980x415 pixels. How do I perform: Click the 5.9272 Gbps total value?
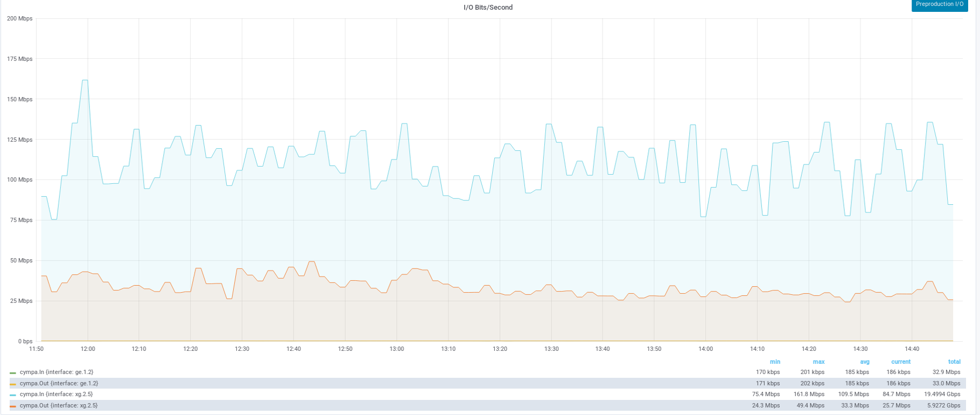pyautogui.click(x=944, y=406)
